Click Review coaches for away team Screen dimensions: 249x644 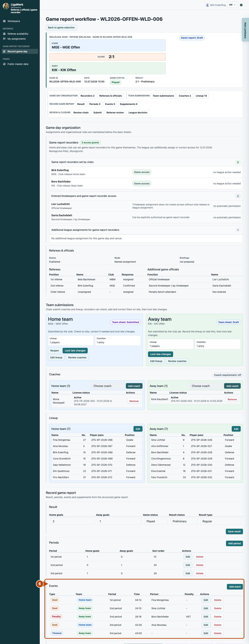point(177,361)
